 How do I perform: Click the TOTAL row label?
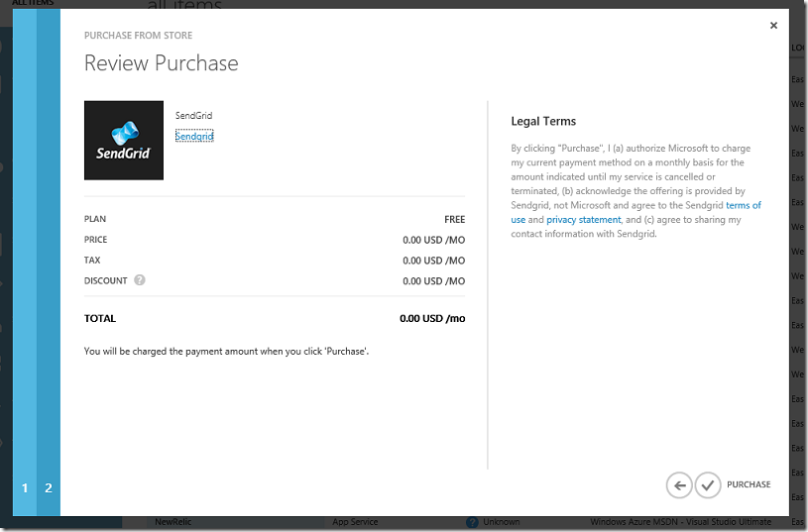[x=100, y=318]
